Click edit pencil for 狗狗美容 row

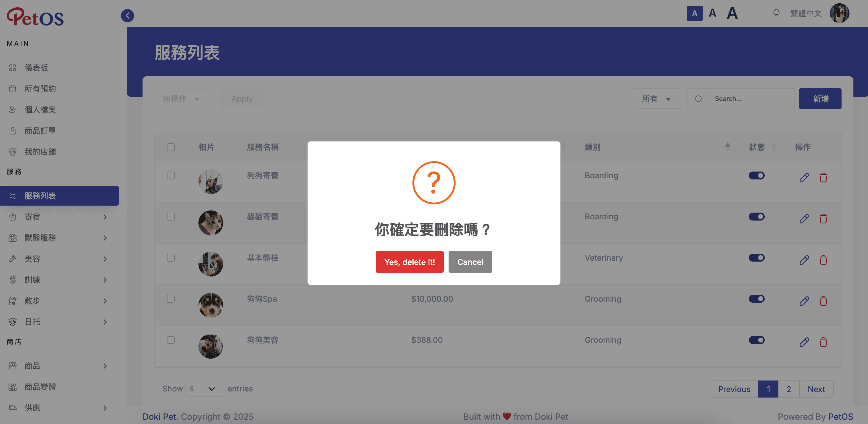[x=804, y=342]
